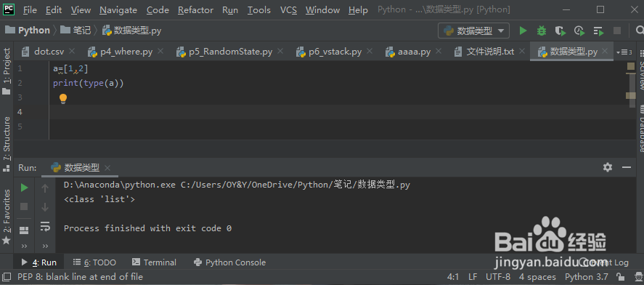Viewport: 644px width, 285px height.
Task: Open Run panel settings gear
Action: 608,167
